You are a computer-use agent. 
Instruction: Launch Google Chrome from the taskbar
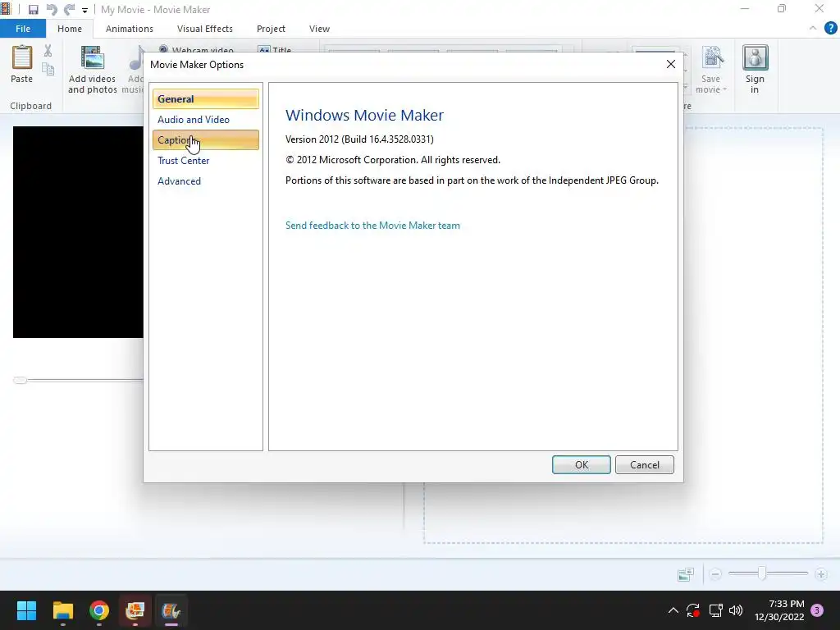tap(99, 610)
